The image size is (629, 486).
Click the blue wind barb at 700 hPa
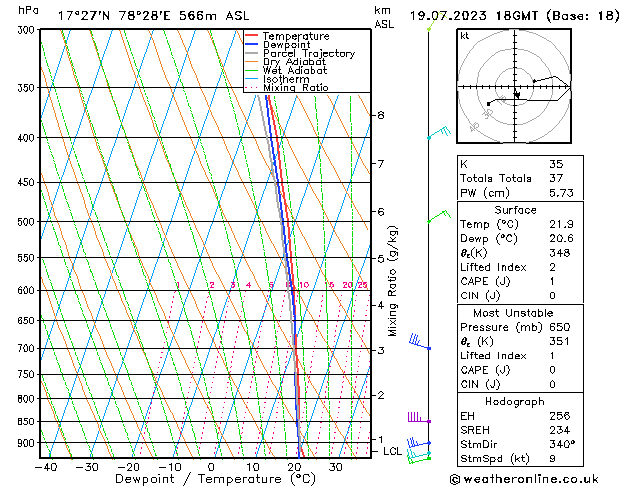[420, 341]
